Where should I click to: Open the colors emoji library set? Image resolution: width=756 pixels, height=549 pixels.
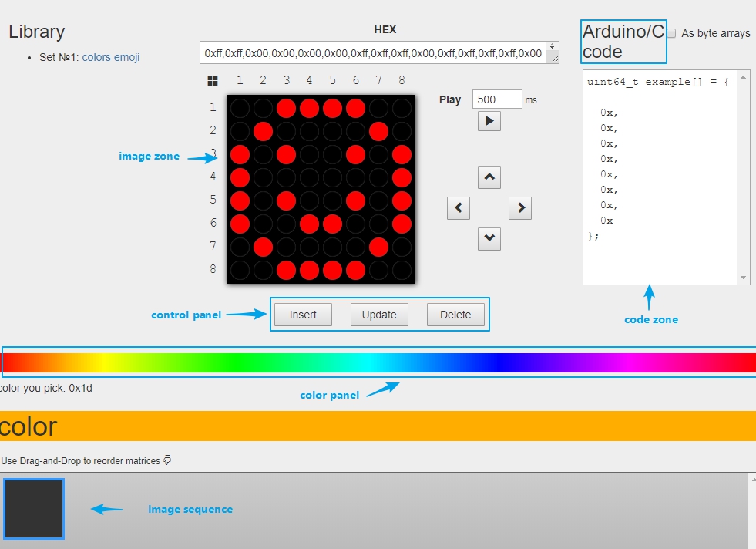click(111, 57)
